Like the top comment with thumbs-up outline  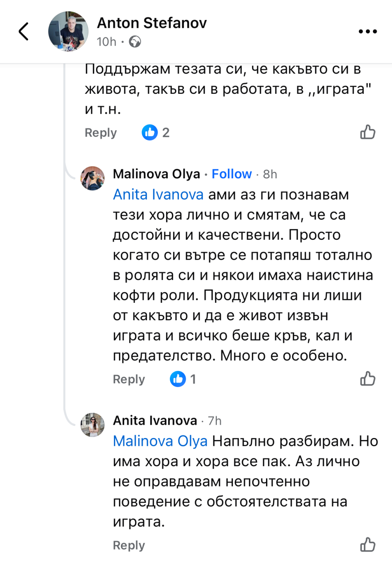(368, 132)
